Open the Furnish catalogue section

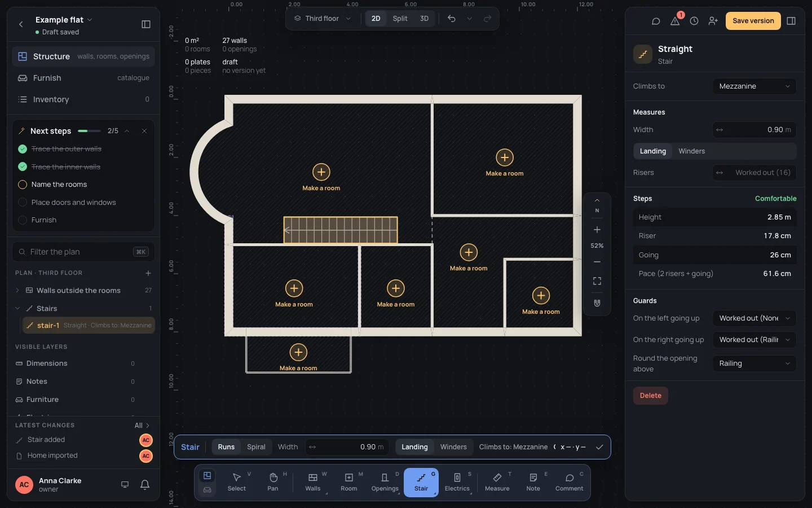click(x=83, y=78)
